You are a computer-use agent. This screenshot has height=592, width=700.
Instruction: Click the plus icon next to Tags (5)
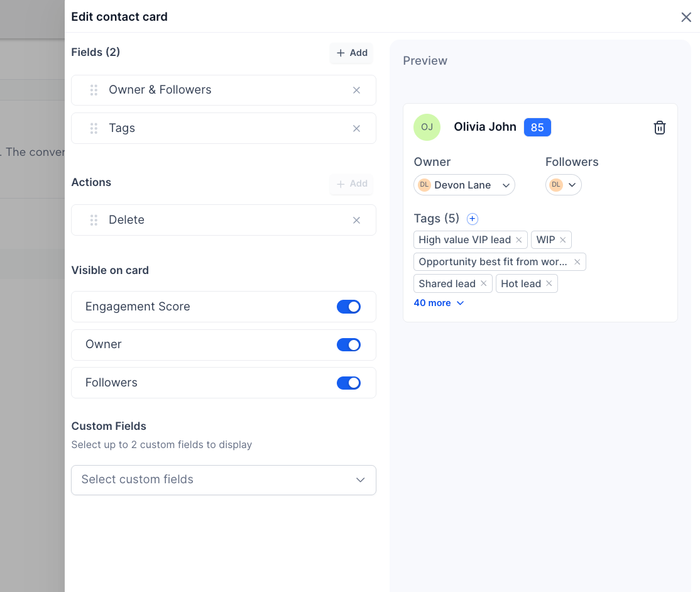(x=473, y=219)
